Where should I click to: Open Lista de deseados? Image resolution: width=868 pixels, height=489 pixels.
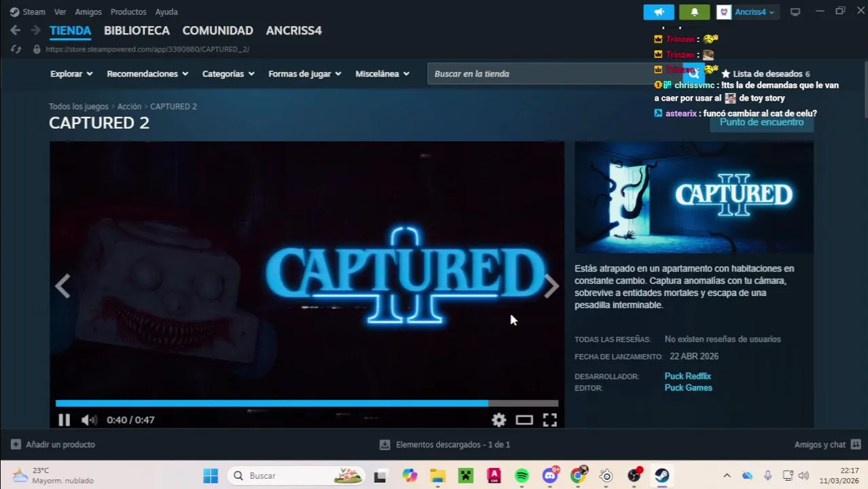(766, 73)
